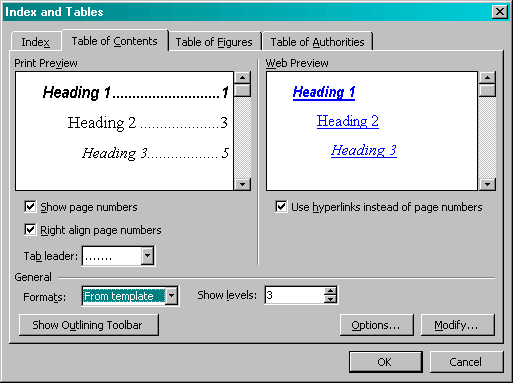Viewport: 513px width, 383px height.
Task: Click inside the Show levels field
Action: click(294, 295)
